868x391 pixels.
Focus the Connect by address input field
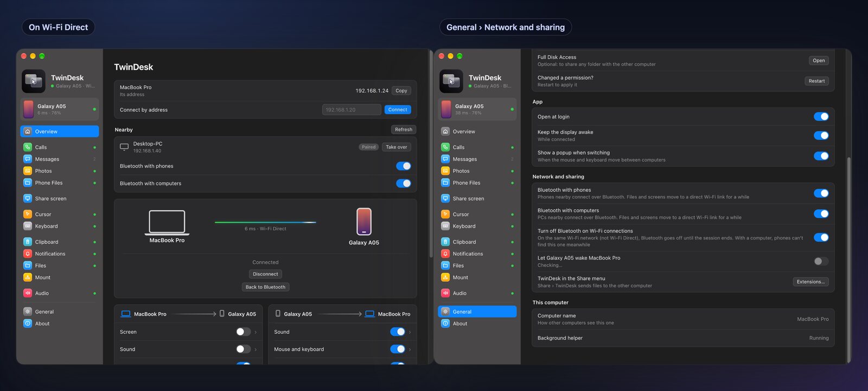tap(352, 110)
